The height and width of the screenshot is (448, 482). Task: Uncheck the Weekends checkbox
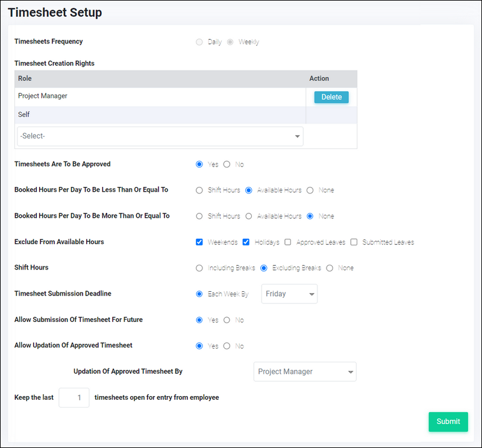[x=199, y=242]
